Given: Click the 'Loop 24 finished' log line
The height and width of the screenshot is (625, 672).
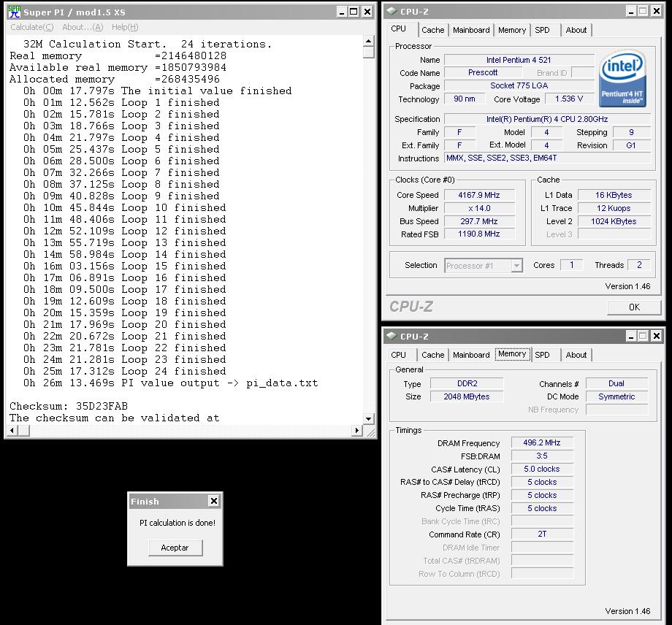Looking at the screenshot, I should [x=125, y=372].
